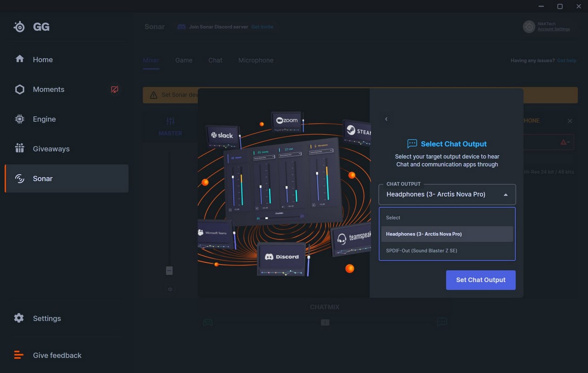588x373 pixels.
Task: Select Sonar in the sidebar
Action: click(67, 178)
